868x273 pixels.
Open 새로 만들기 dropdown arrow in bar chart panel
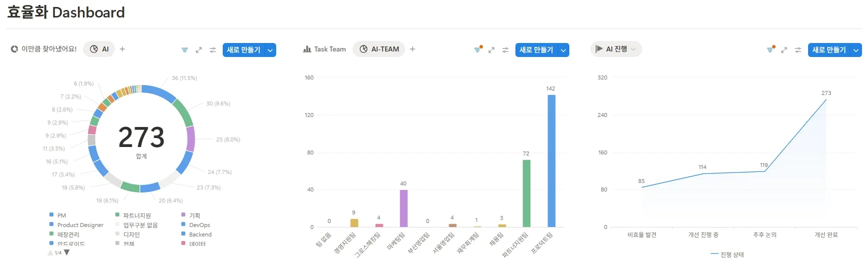click(x=563, y=50)
